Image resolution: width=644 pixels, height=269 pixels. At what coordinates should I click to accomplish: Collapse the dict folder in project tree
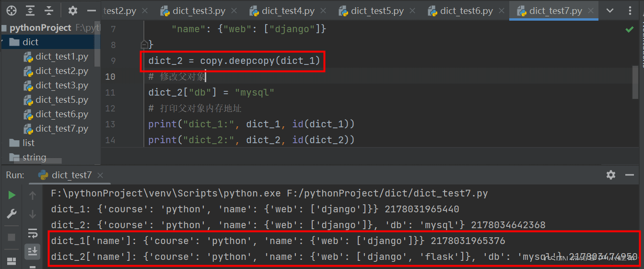[x=2, y=42]
